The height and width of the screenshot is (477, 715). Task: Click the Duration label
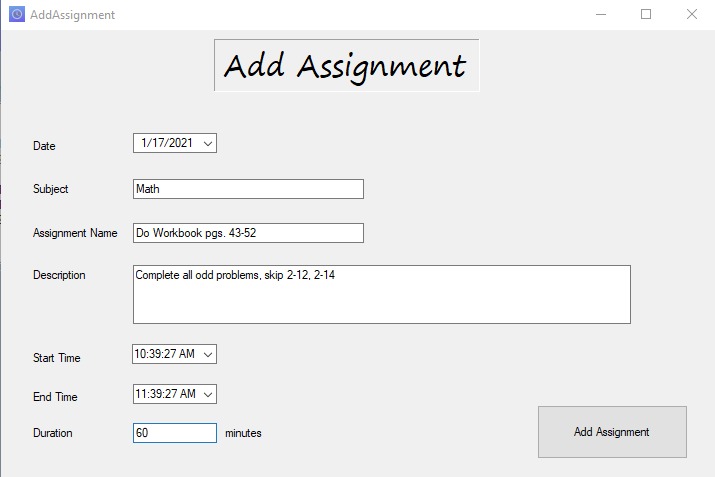(52, 433)
